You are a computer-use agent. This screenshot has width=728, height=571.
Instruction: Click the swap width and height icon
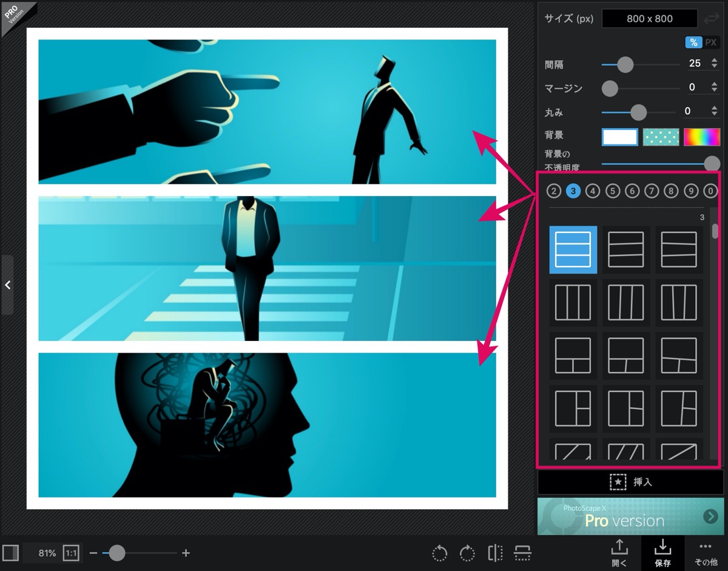711,19
